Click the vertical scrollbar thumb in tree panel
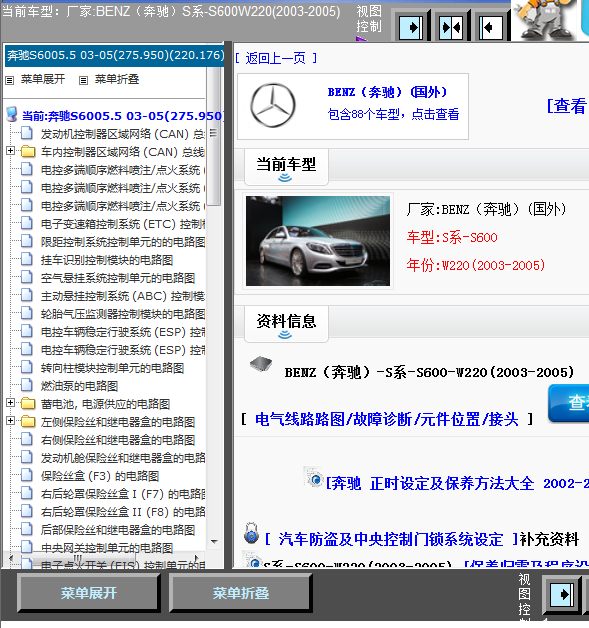589x628 pixels. click(214, 136)
